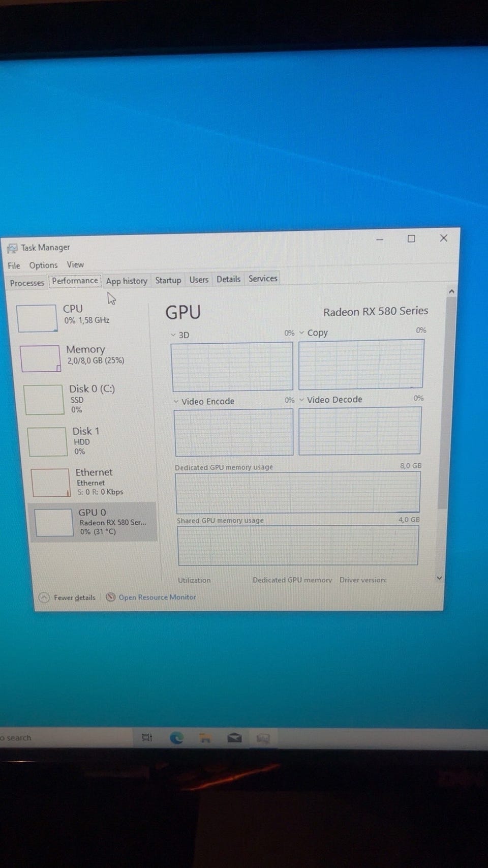Select Disk 0 (C:) SSD entry
This screenshot has height=868, width=488.
coord(86,399)
